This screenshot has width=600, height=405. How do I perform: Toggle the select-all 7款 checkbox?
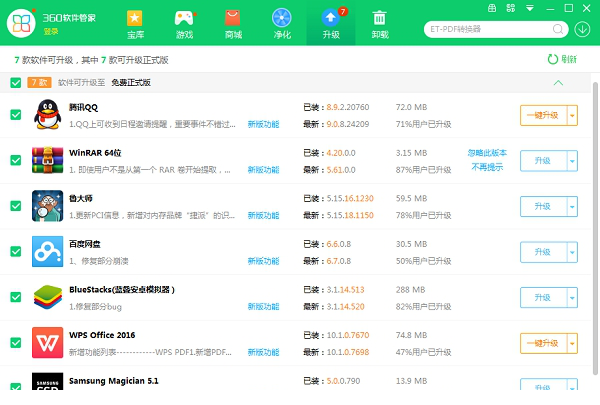pyautogui.click(x=16, y=83)
